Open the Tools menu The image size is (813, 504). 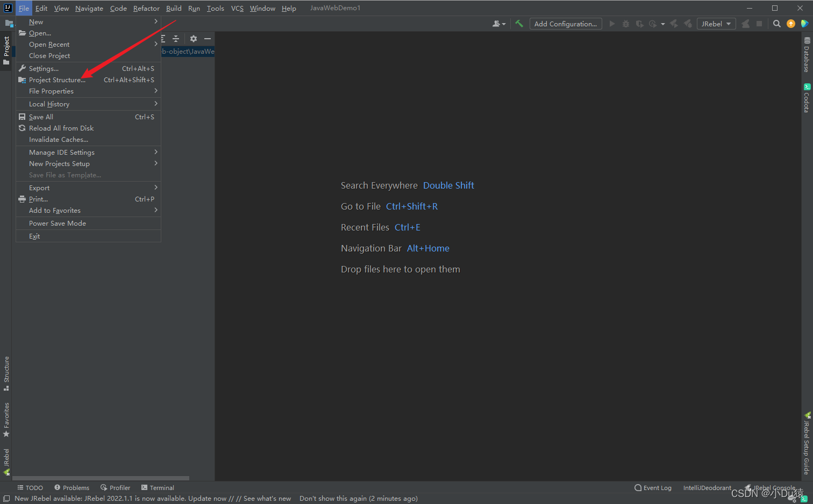[x=216, y=8]
